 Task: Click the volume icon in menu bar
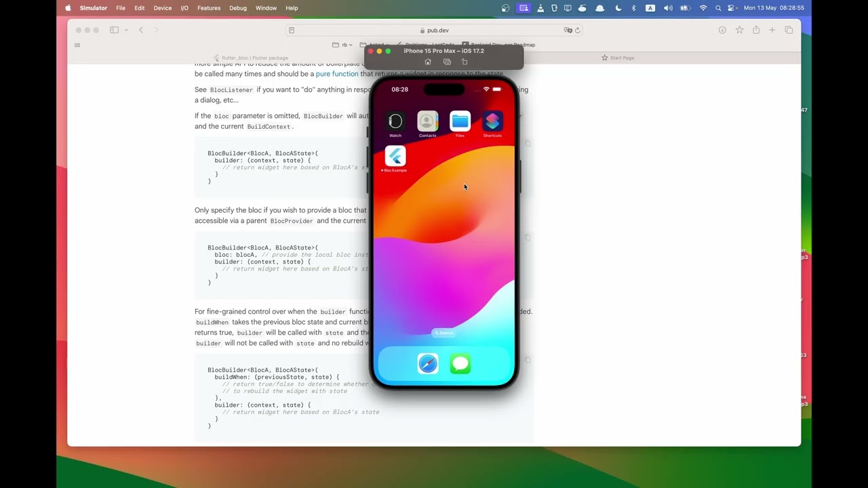point(668,8)
